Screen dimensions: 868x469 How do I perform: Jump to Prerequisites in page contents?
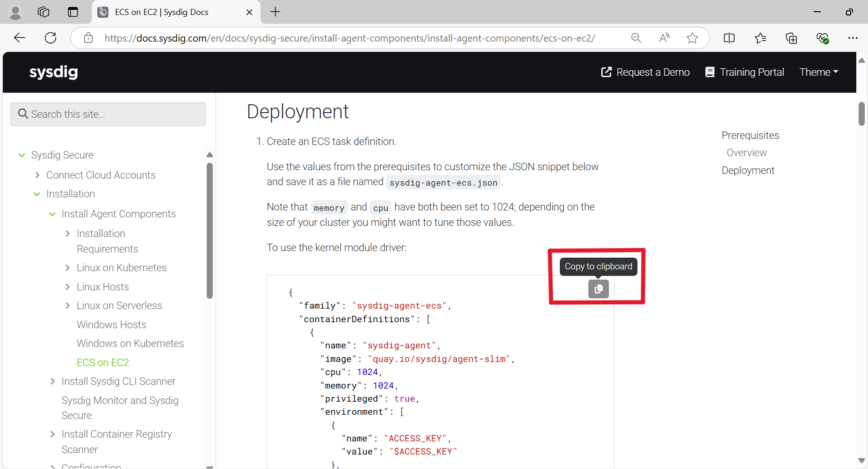750,135
